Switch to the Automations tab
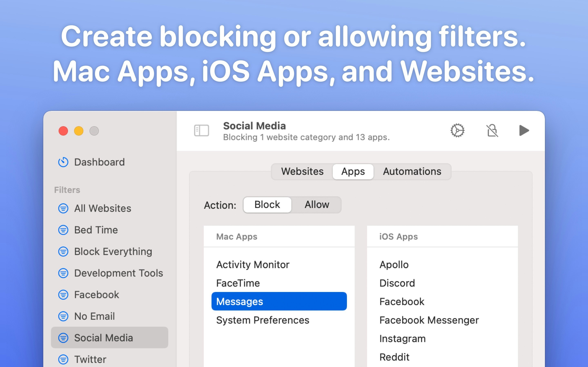Screen dimensions: 588x367 [412, 171]
